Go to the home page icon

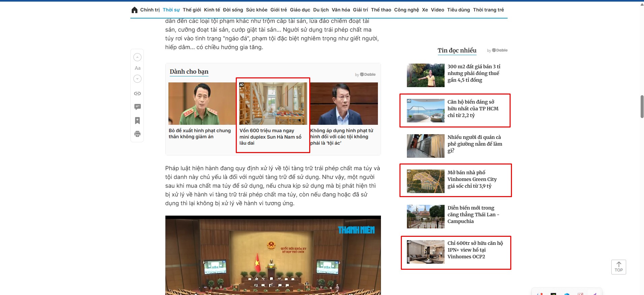coord(134,10)
